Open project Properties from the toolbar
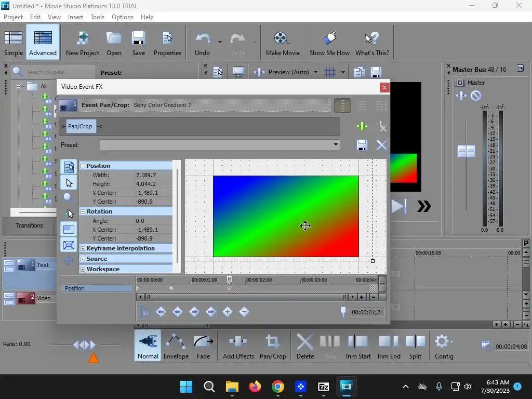Screen dimensions: 532x399 (x=167, y=43)
